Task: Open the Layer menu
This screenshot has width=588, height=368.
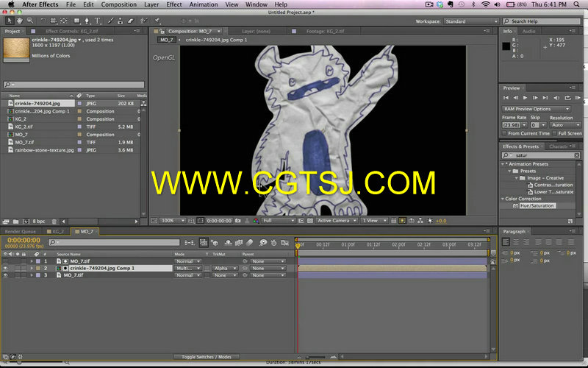Action: pos(151,4)
